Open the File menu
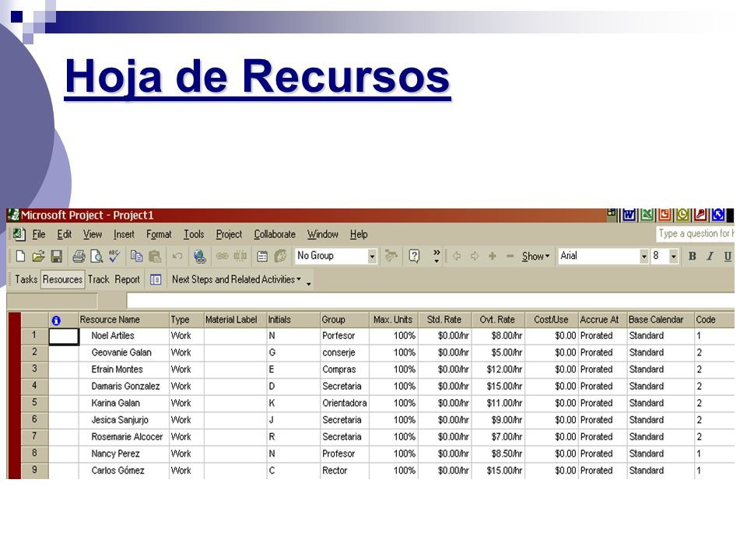The image size is (747, 560). pos(39,234)
